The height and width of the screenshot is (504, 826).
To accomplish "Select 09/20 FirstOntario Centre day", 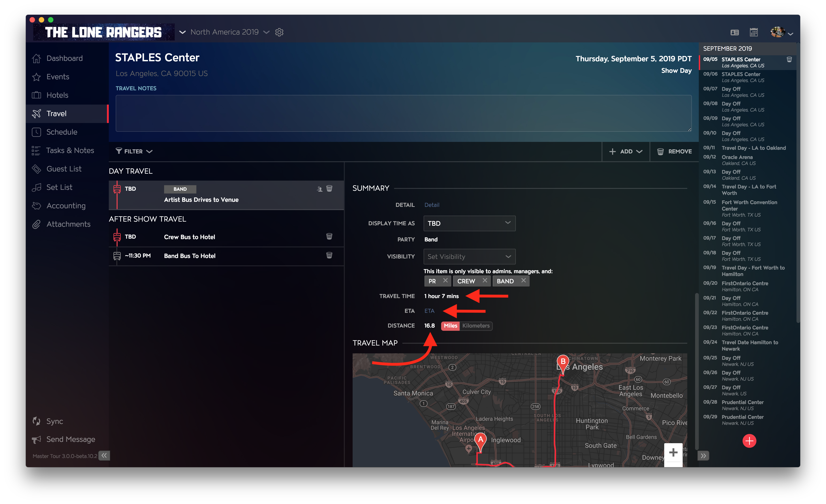I will coord(748,287).
